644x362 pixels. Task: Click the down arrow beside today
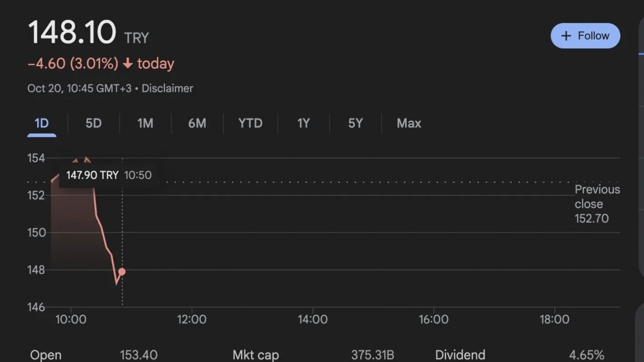[128, 64]
